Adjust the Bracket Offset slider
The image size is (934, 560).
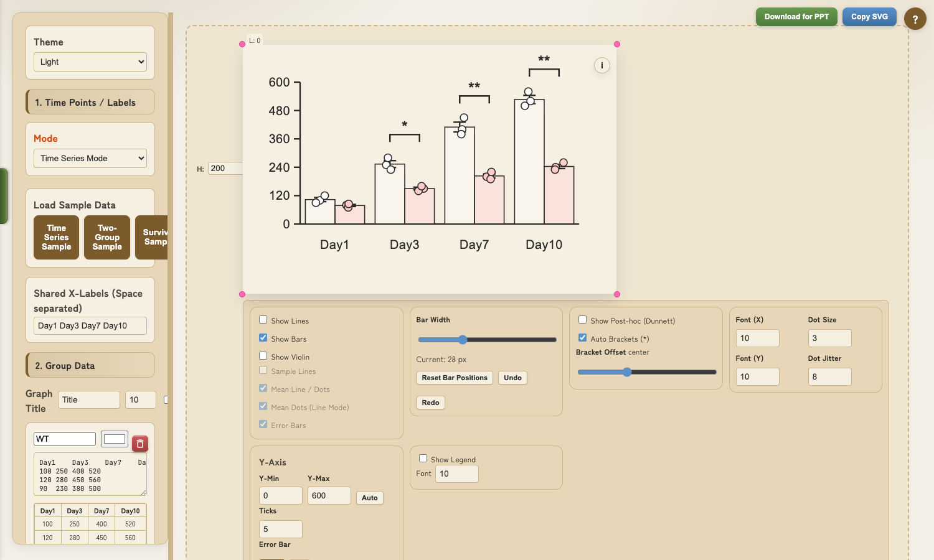(x=626, y=371)
